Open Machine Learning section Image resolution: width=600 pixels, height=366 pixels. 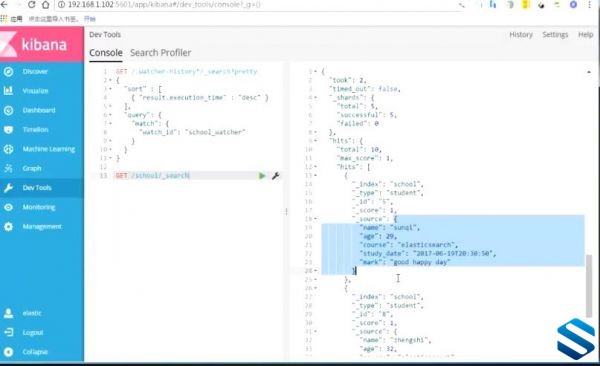[x=49, y=149]
